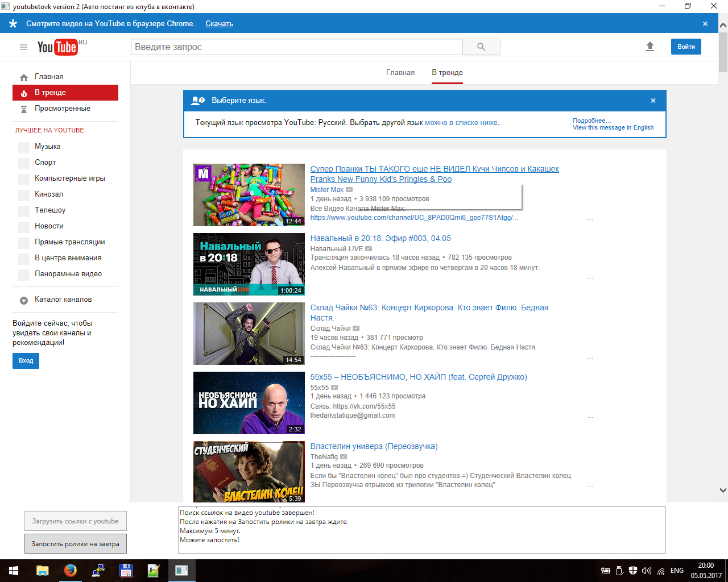Click the hourglass icon beside Просмотренные
Image resolution: width=728 pixels, height=582 pixels.
(24, 109)
